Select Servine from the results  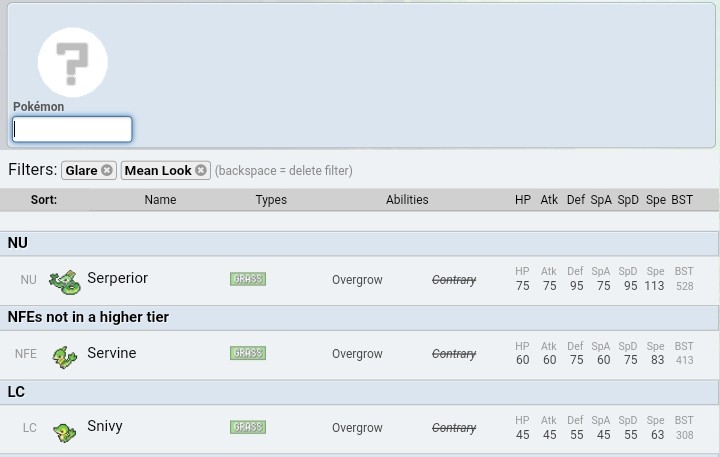tap(111, 353)
